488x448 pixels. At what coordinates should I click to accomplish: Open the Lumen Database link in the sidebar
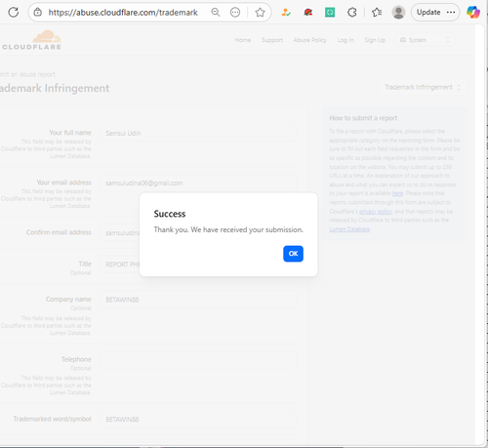click(x=349, y=229)
